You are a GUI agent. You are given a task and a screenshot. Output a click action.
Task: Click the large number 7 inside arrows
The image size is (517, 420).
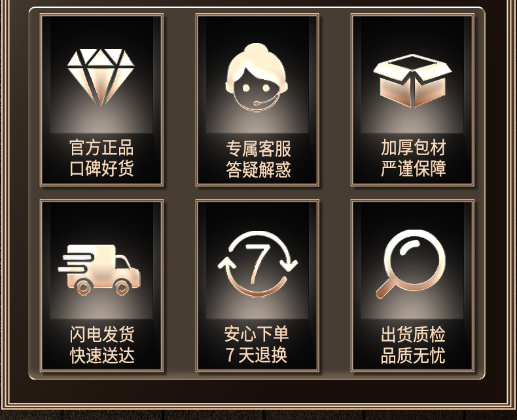click(x=257, y=264)
